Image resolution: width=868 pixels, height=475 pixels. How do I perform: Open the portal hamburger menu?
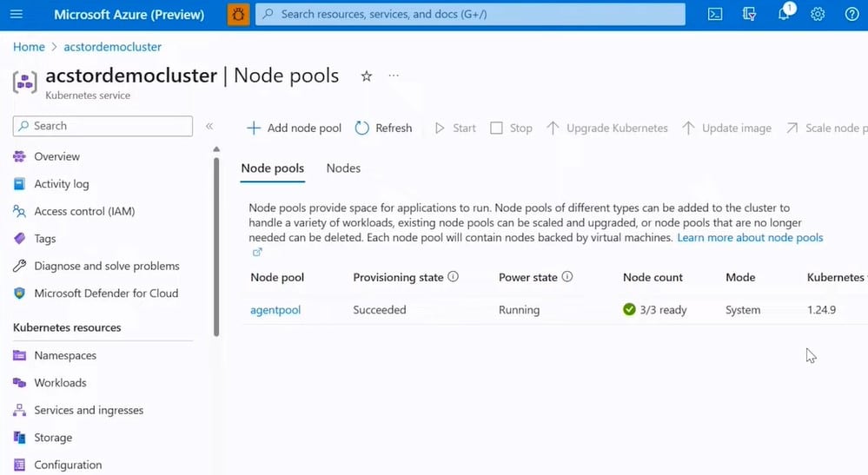pyautogui.click(x=17, y=14)
